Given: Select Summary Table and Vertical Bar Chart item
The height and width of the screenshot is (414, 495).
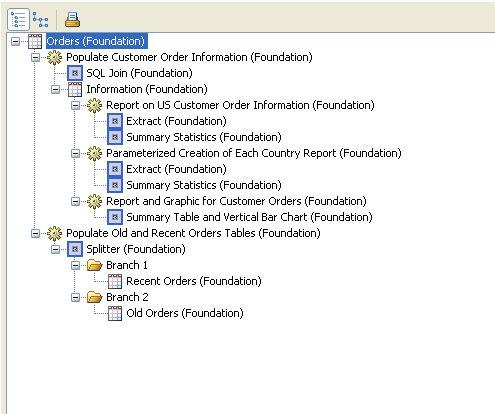Looking at the screenshot, I should tap(249, 217).
